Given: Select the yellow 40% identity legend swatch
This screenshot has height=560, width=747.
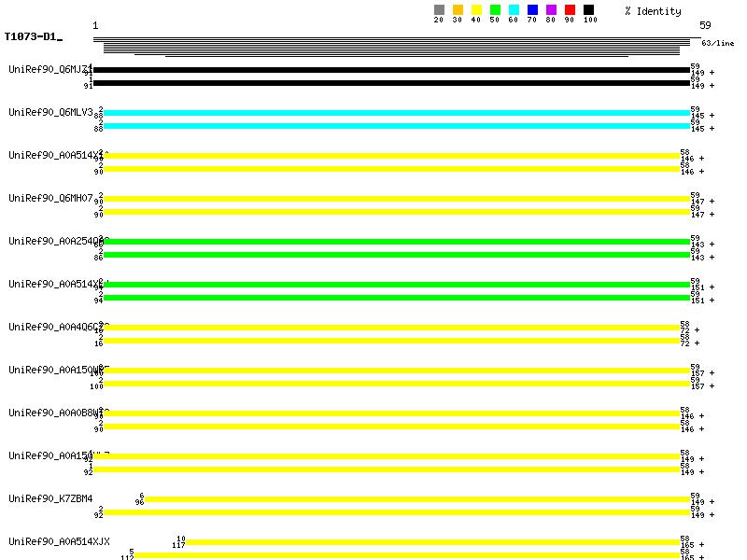Looking at the screenshot, I should pos(476,10).
